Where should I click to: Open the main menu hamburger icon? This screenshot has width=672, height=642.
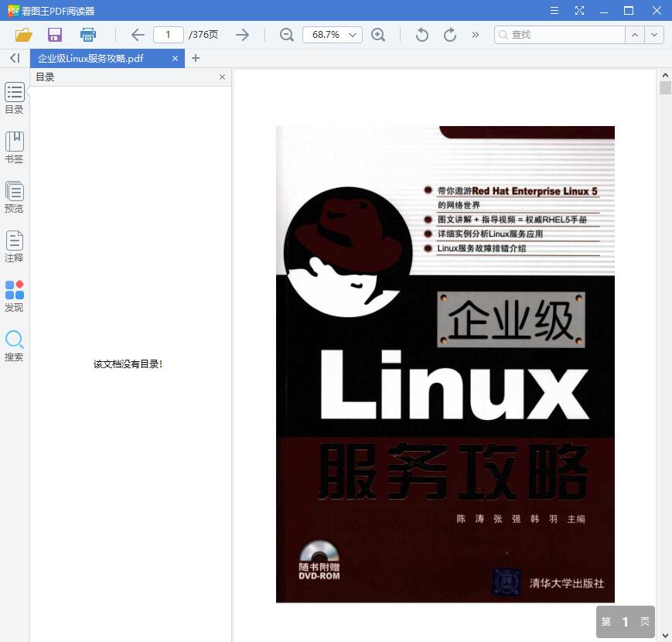(x=554, y=10)
